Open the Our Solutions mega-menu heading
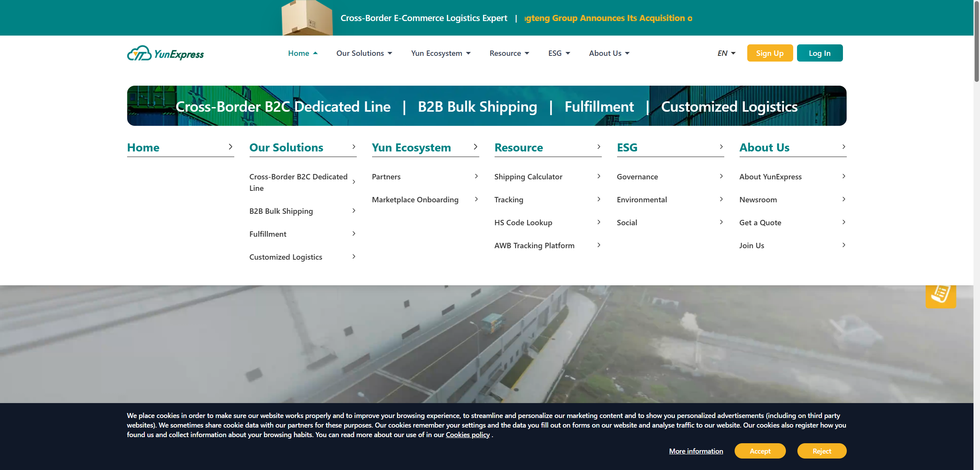The width and height of the screenshot is (980, 470). [286, 148]
